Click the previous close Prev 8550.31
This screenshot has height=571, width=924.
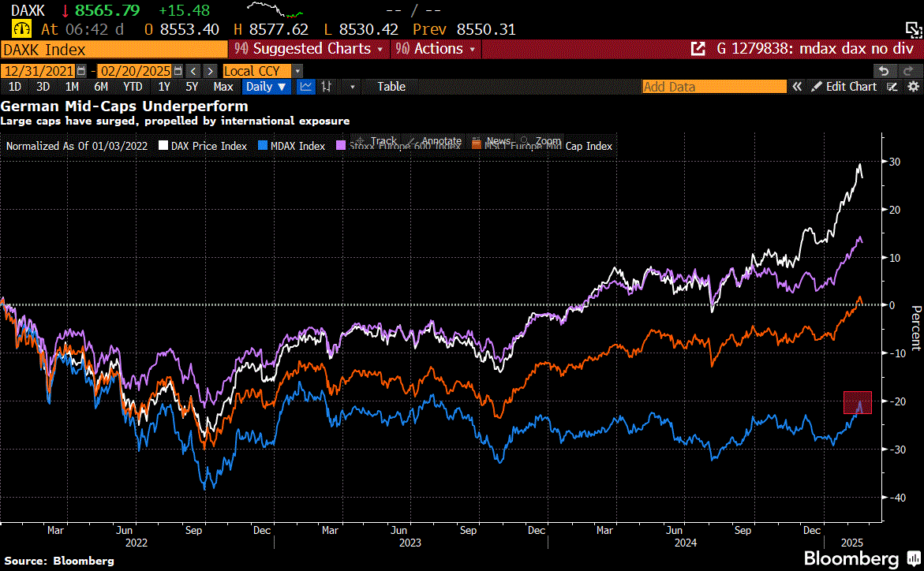464,29
